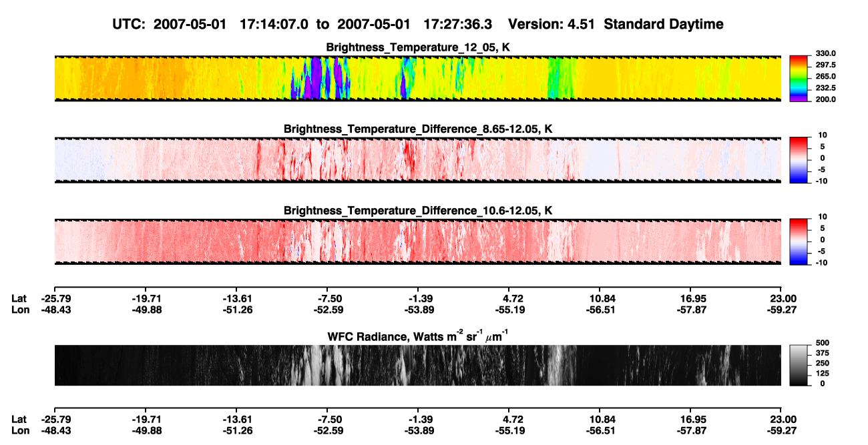Click longitude -48.43 on the bottom axis

(55, 430)
